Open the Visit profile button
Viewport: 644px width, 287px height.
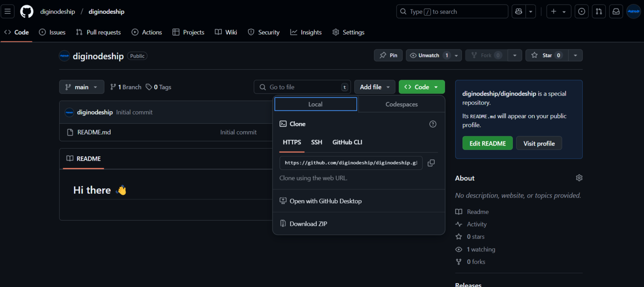[x=539, y=143]
